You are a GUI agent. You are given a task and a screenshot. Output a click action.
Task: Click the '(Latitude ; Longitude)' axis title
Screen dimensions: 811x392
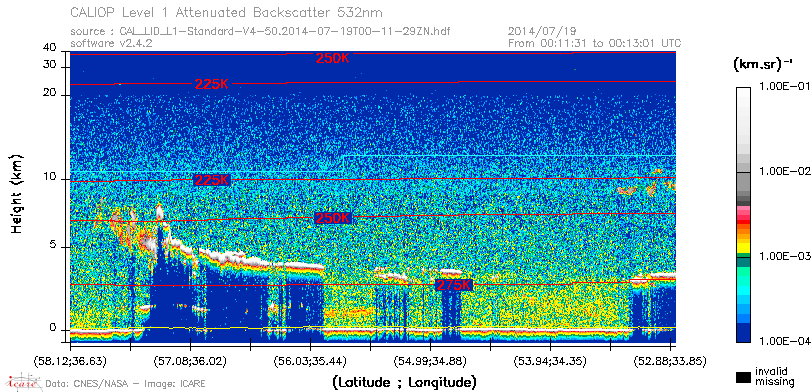(x=404, y=383)
